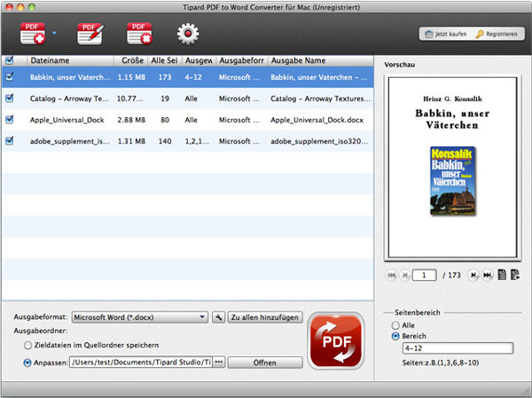532x398 pixels.
Task: Click the Add PDF file icon
Action: coord(33,34)
